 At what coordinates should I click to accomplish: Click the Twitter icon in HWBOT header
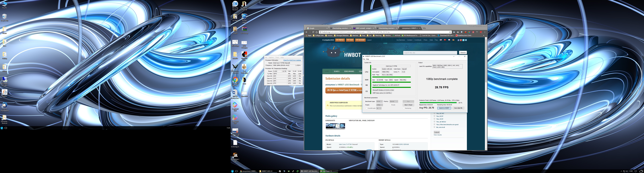click(464, 40)
